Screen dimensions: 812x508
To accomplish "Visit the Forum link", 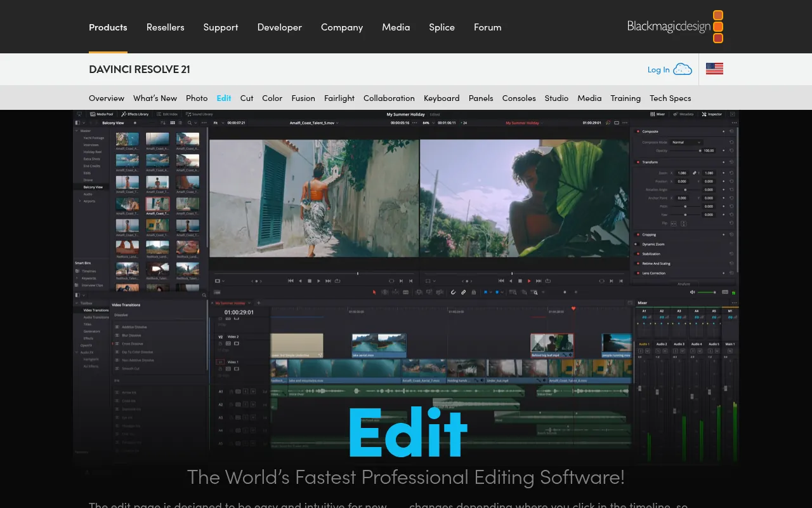I will (487, 27).
